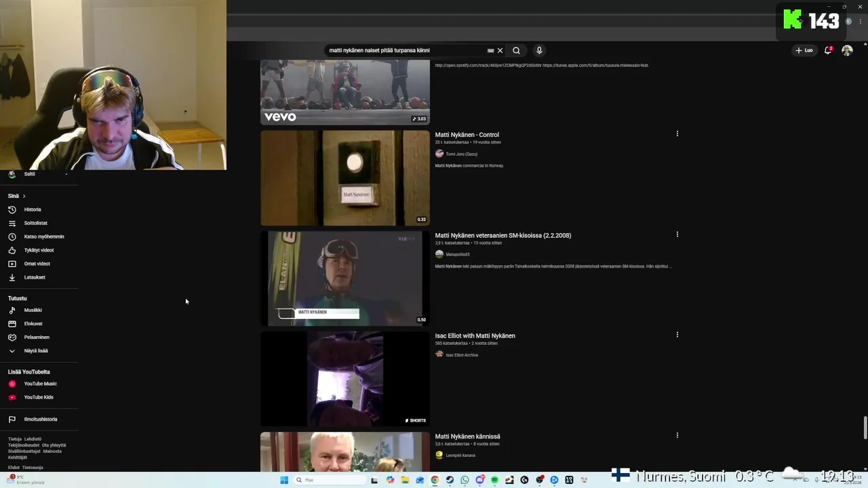This screenshot has height=488, width=868.
Task: Open YouTube Kids link
Action: [x=38, y=397]
